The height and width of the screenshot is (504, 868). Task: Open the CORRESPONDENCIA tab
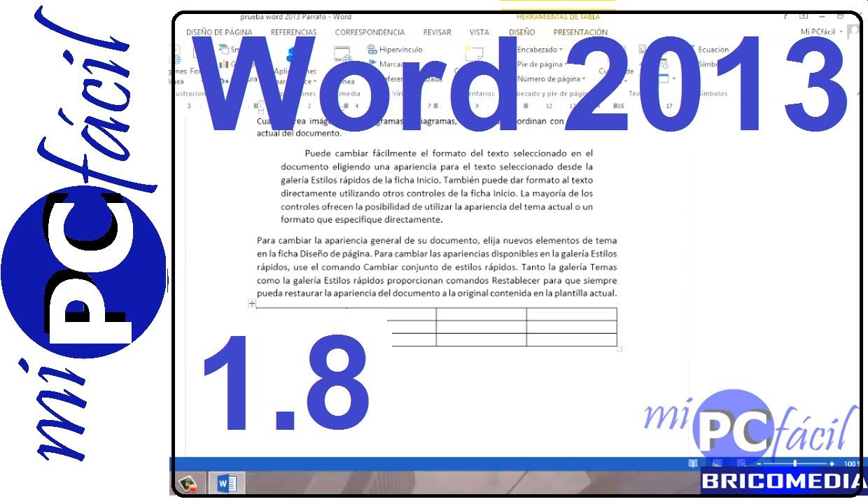click(370, 32)
